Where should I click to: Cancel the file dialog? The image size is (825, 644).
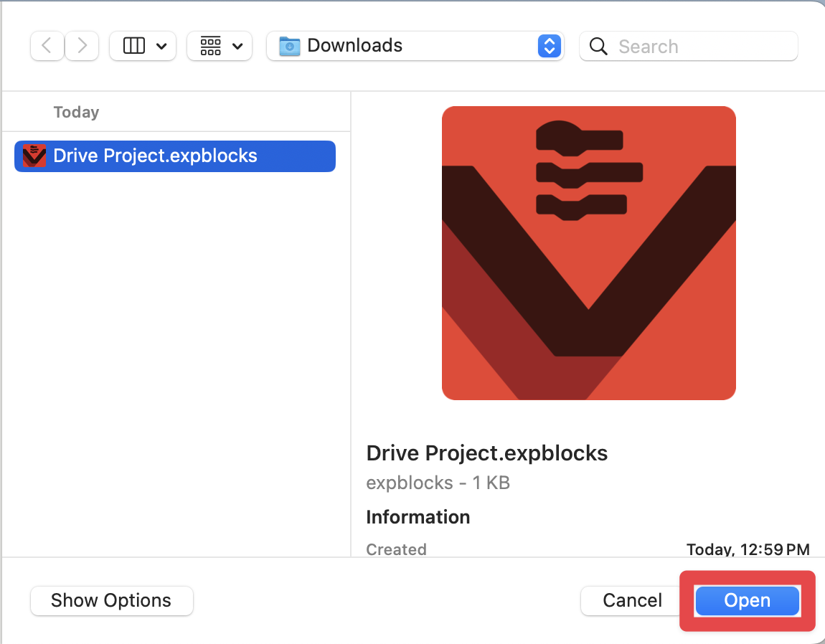click(x=631, y=600)
